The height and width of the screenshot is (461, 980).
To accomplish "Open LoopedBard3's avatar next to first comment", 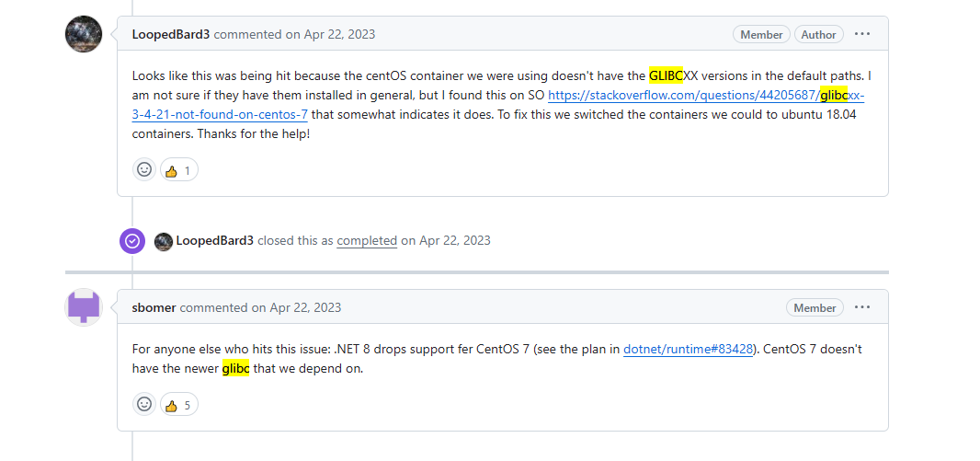I will [84, 34].
